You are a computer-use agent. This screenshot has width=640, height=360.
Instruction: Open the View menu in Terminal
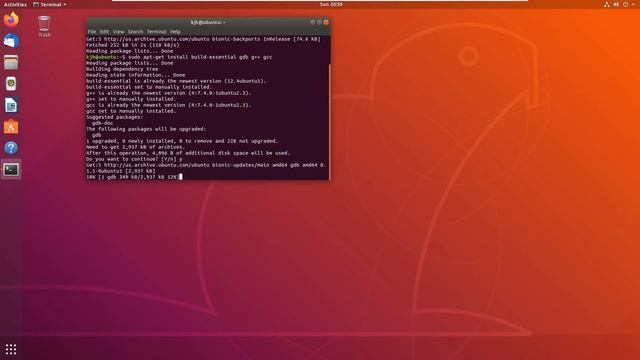click(118, 31)
